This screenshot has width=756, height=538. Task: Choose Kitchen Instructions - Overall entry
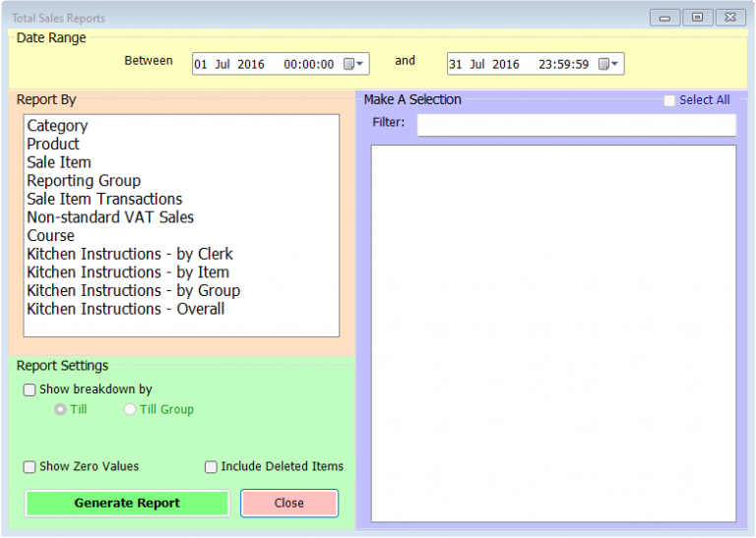tap(126, 309)
